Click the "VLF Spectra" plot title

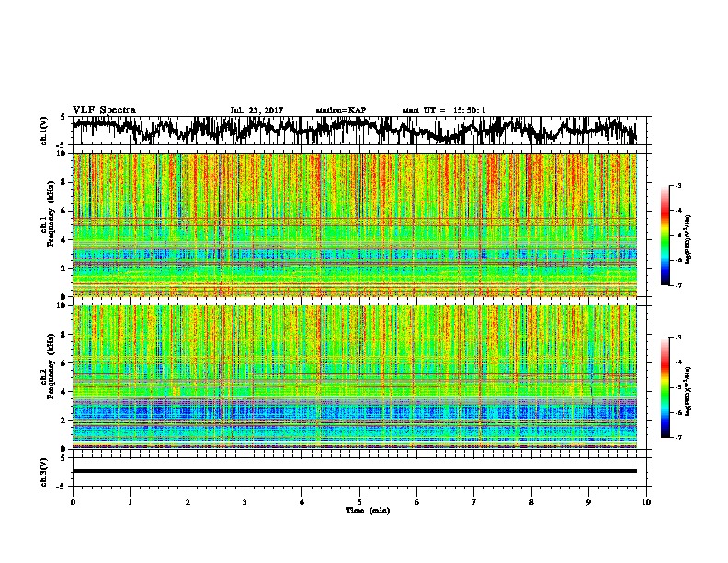tap(104, 110)
